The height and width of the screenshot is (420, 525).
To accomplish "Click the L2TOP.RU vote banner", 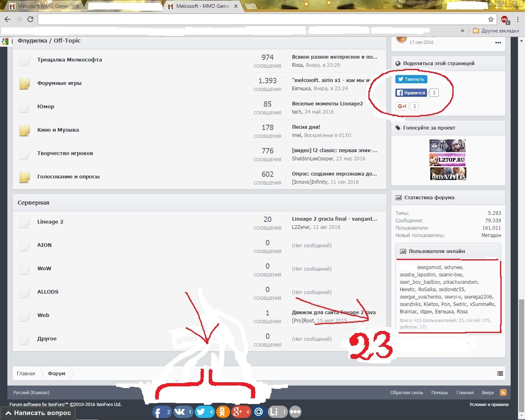I will pos(447,160).
